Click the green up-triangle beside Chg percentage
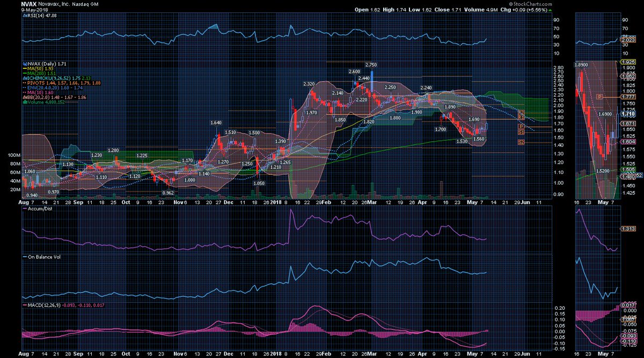The height and width of the screenshot is (358, 644). 550,10
